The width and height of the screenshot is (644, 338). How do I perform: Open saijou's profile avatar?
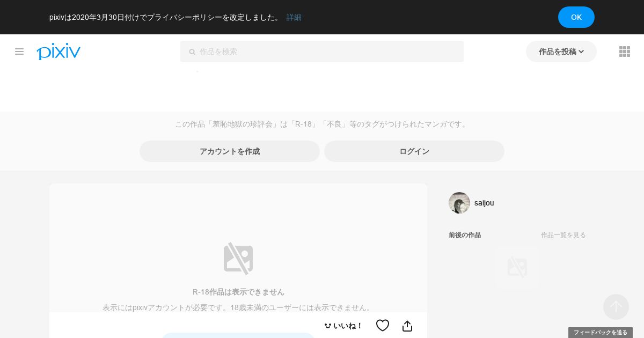(x=459, y=203)
